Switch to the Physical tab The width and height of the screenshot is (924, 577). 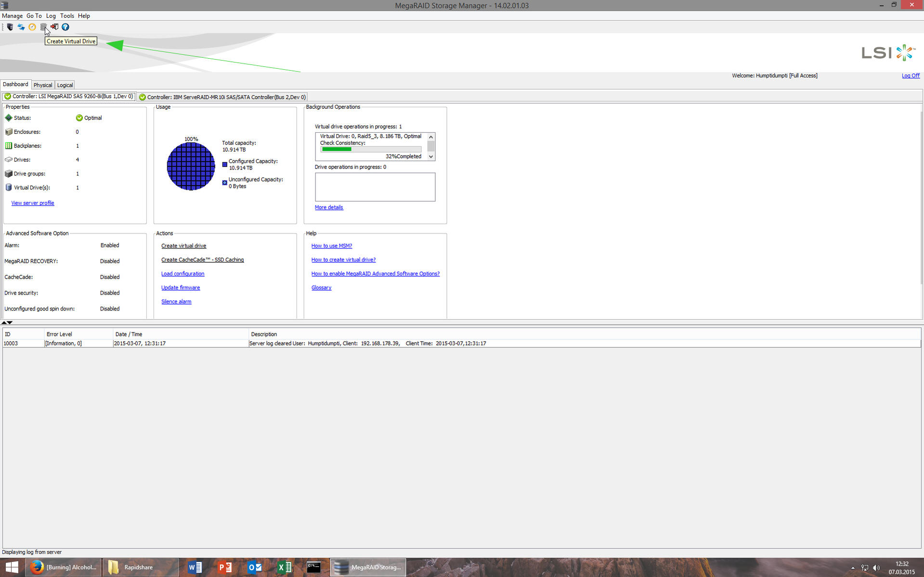tap(43, 85)
